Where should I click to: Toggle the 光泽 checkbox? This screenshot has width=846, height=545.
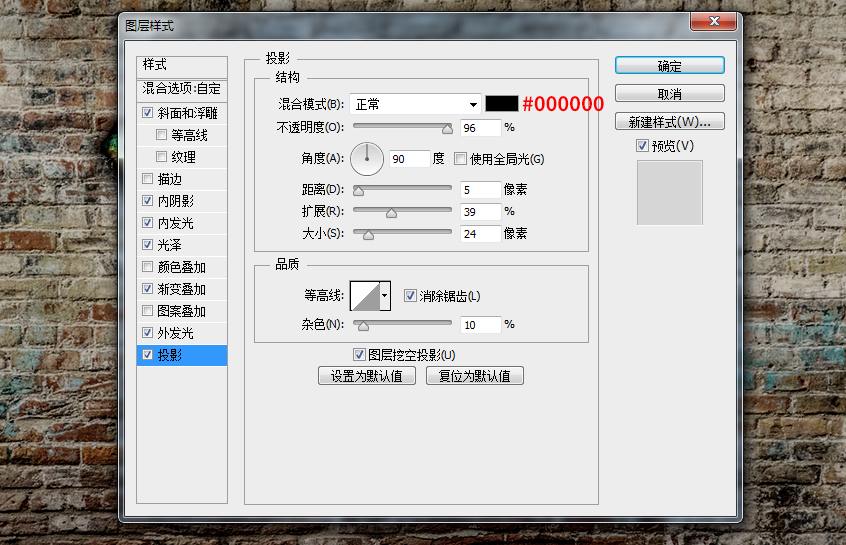(x=147, y=244)
